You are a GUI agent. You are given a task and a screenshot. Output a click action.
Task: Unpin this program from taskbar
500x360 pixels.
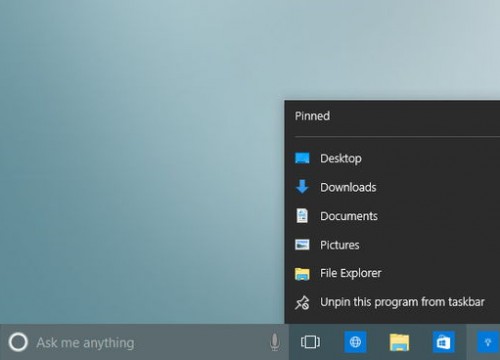pyautogui.click(x=392, y=302)
